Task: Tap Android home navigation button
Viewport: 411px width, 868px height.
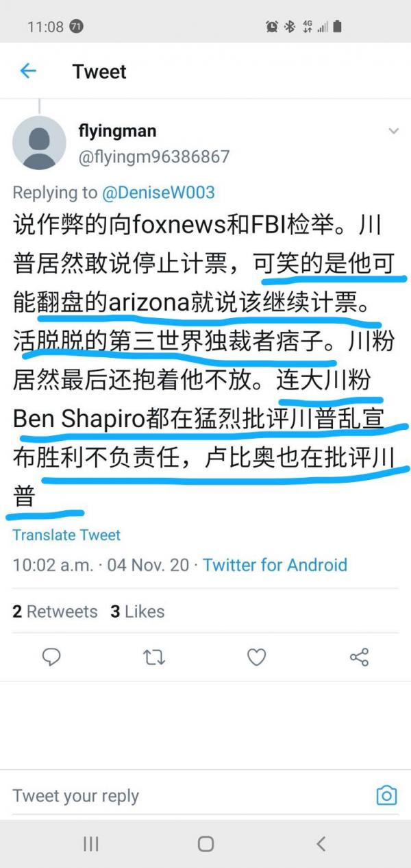Action: (206, 844)
